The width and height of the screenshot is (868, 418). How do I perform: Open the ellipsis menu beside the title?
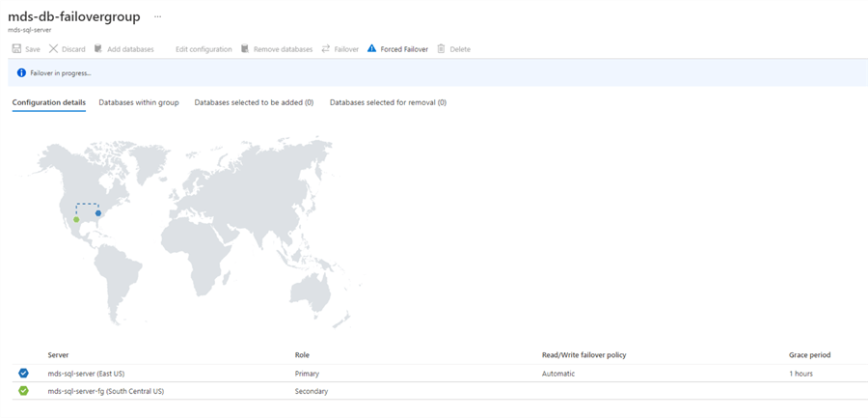(157, 17)
